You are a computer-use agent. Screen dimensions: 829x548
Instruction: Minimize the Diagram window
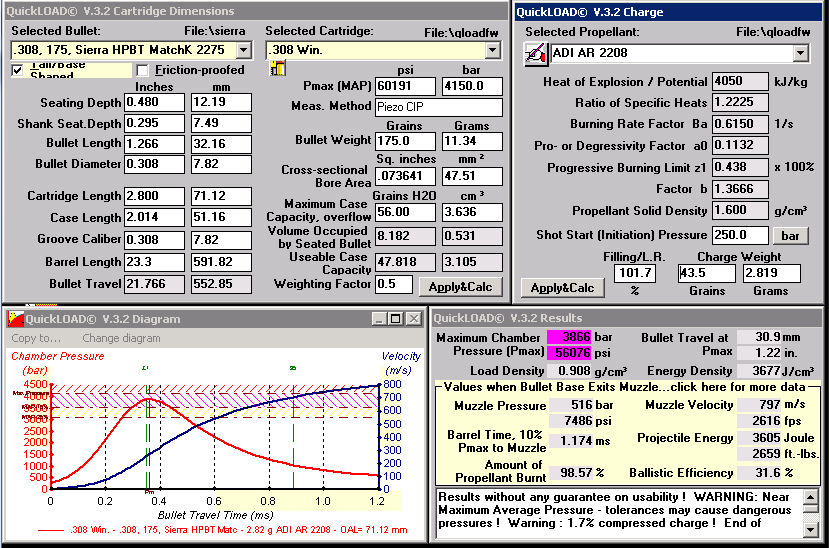tap(379, 319)
